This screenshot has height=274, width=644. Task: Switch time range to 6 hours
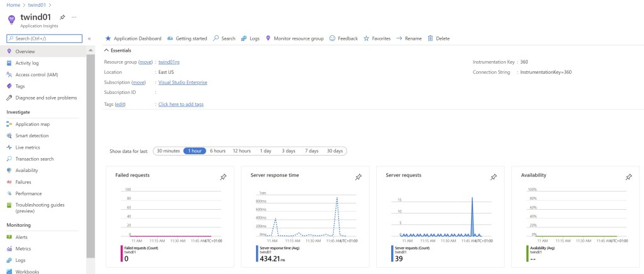click(218, 151)
